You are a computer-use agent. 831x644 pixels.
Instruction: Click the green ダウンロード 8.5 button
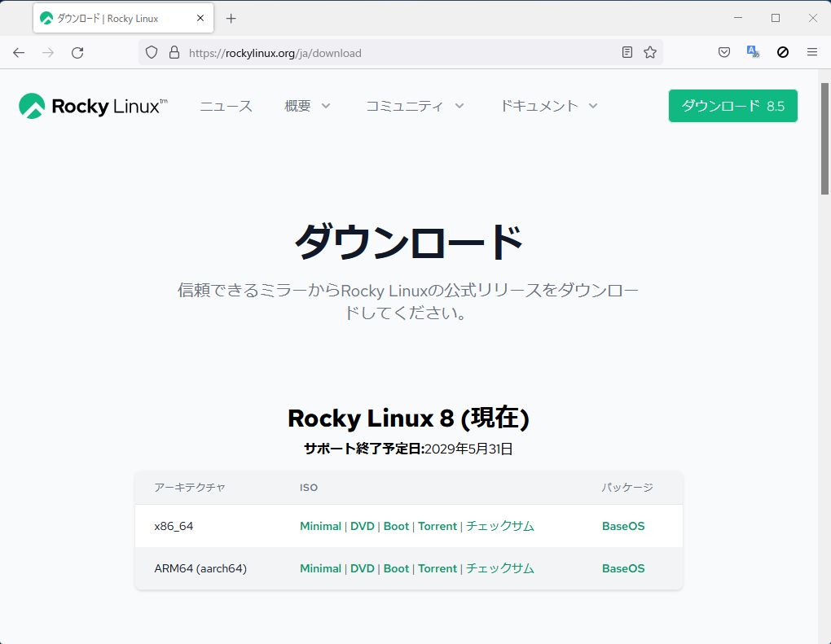732,106
